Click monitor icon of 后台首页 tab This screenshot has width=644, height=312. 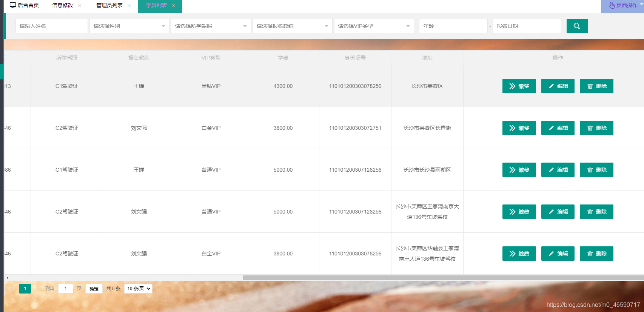tap(13, 5)
